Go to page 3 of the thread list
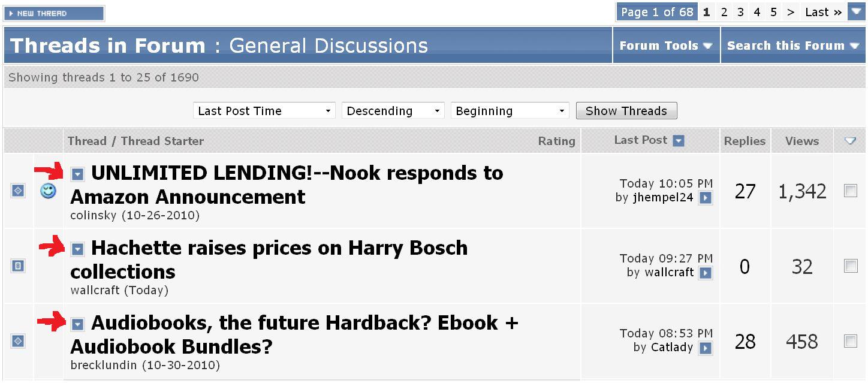The width and height of the screenshot is (868, 383). tap(740, 12)
